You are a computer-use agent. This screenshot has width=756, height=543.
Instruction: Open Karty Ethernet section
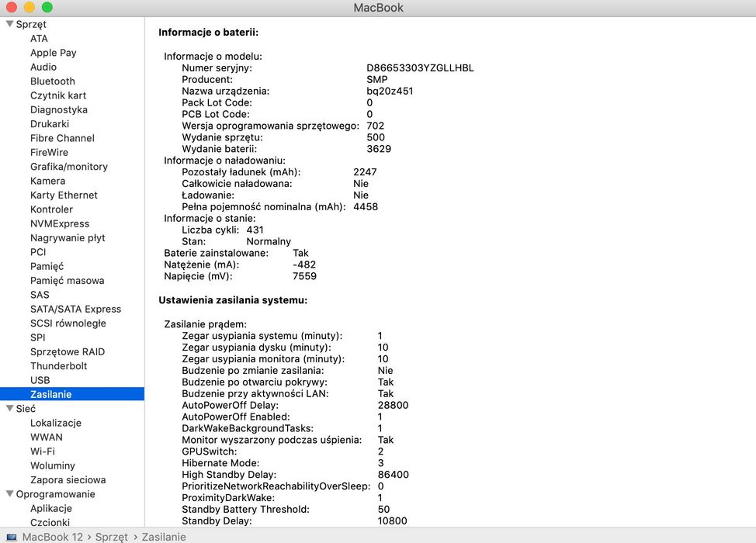[x=64, y=195]
